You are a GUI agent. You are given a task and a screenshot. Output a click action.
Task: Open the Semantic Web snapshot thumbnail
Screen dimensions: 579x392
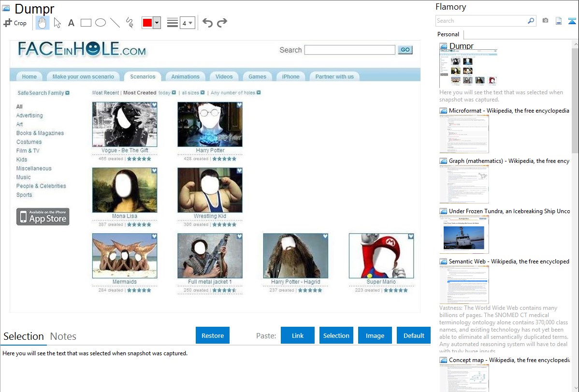coord(464,285)
